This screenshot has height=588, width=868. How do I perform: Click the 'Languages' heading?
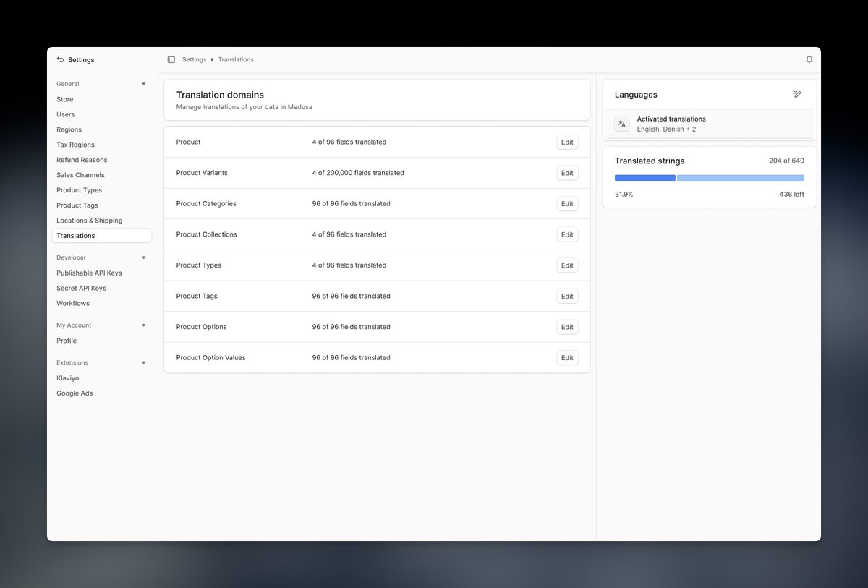[x=636, y=95]
